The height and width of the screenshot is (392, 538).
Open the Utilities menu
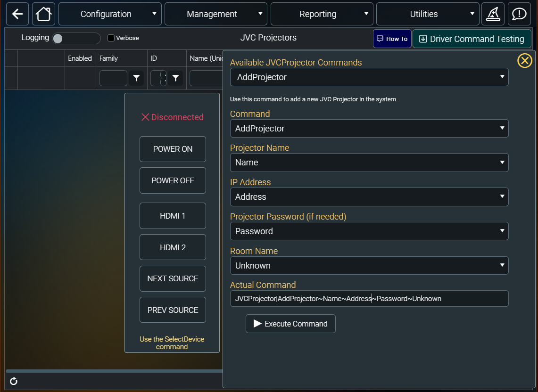point(428,14)
